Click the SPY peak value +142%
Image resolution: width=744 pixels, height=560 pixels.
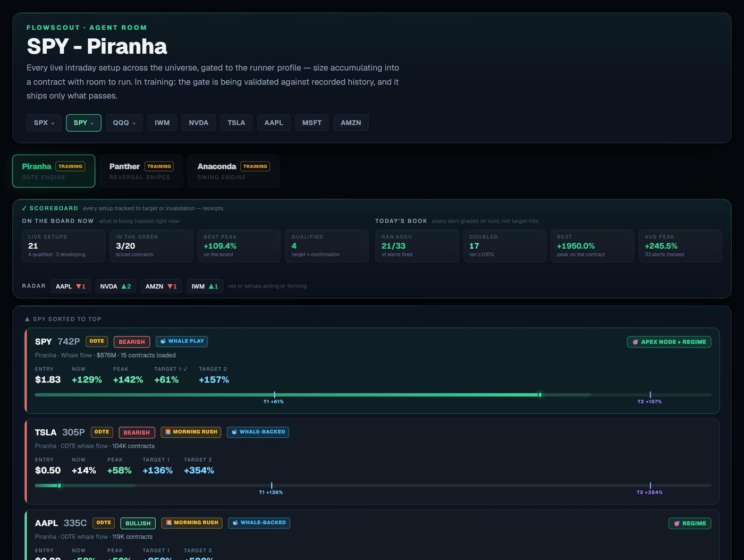128,380
